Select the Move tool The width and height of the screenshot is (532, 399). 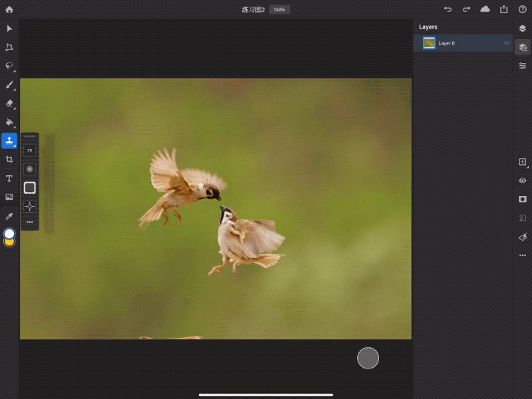[x=9, y=29]
